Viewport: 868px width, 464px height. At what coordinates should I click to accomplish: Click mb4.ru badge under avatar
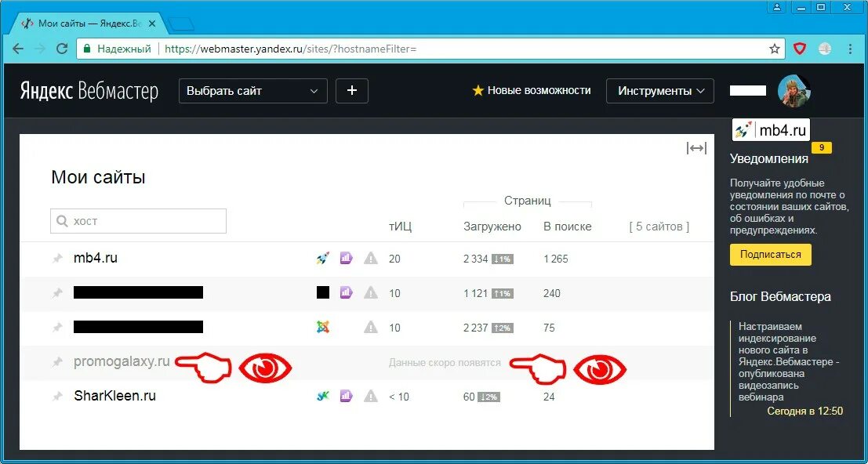coord(771,131)
